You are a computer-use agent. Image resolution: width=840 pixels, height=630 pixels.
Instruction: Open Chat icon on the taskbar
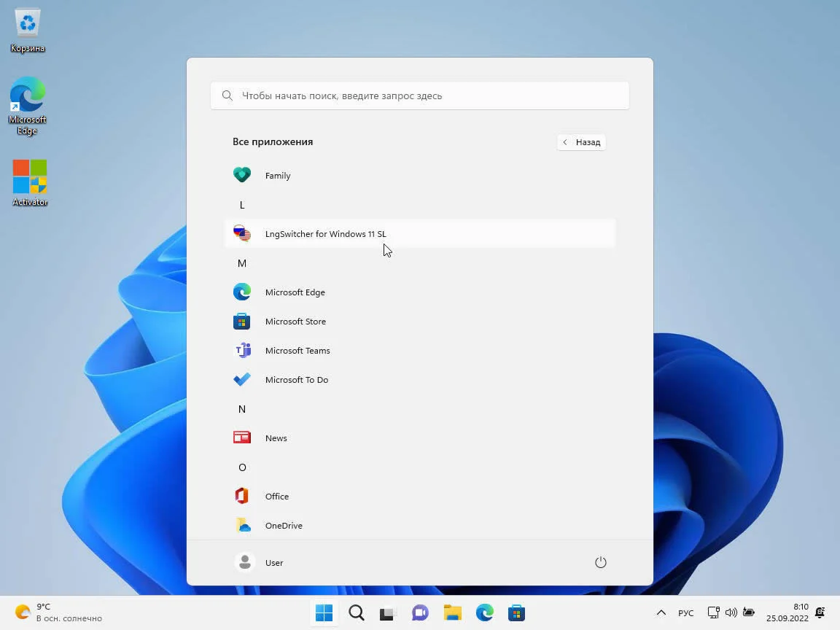click(x=420, y=612)
